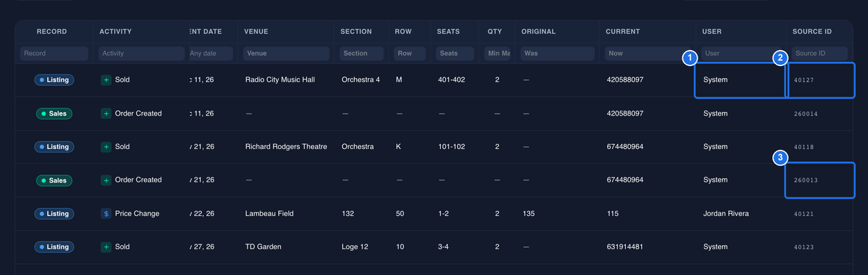Click the dollar icon beside Price Change

pyautogui.click(x=106, y=214)
